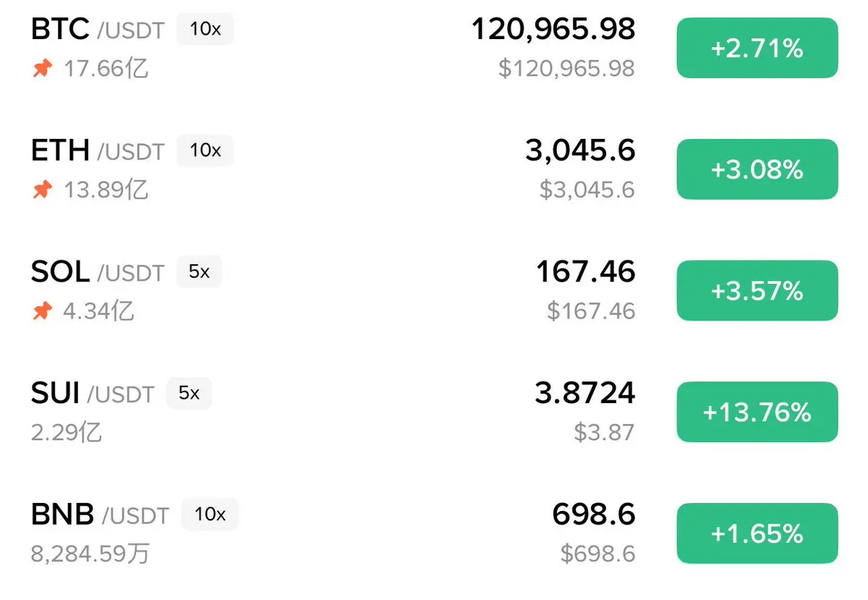Open the SUI/USDT trading pair
Screen dimensions: 868x600
pos(93,393)
